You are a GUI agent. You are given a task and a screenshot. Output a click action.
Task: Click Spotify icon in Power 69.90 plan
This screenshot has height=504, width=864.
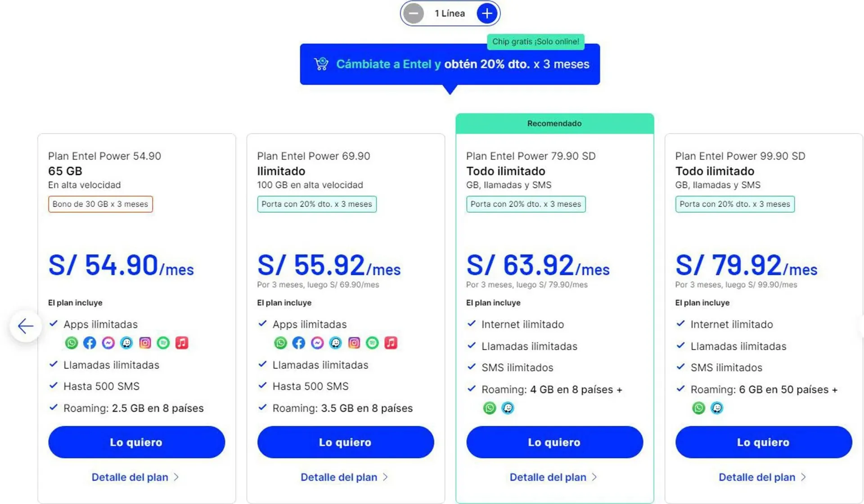[372, 343]
